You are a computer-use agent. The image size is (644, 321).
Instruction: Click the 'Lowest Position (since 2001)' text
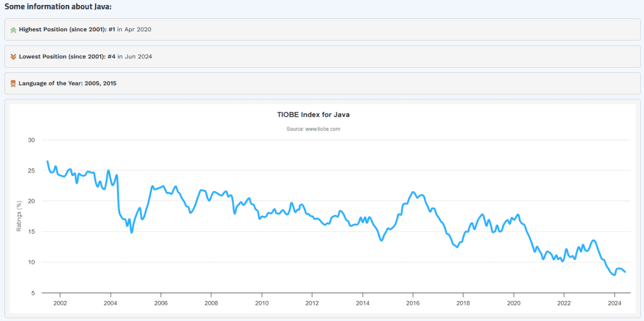pos(62,57)
